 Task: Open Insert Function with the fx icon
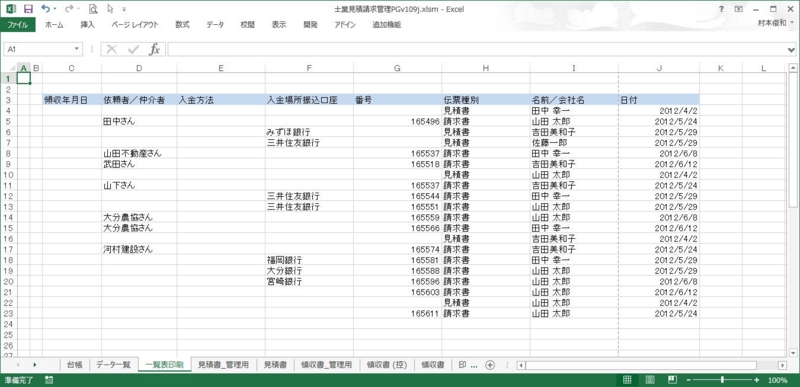(x=155, y=49)
